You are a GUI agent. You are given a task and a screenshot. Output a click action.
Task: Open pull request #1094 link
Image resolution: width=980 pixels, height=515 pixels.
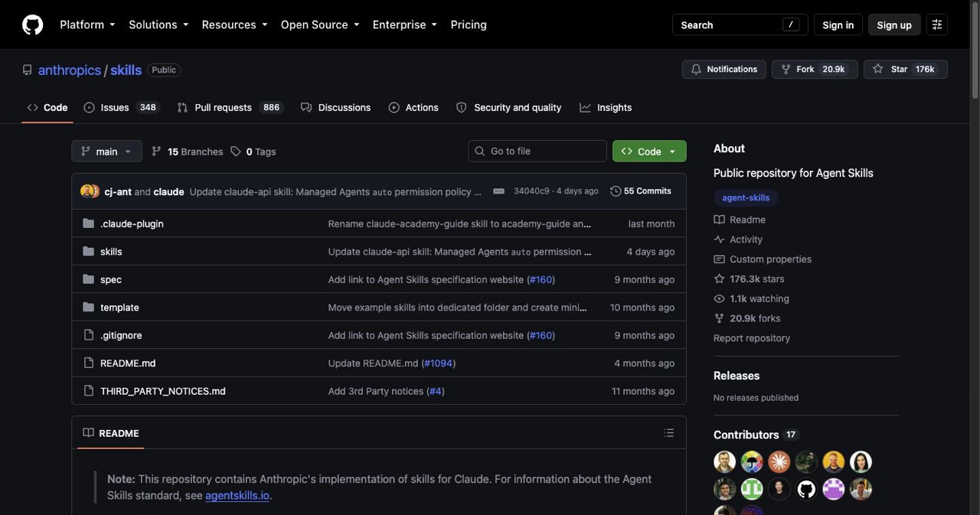pyautogui.click(x=438, y=363)
